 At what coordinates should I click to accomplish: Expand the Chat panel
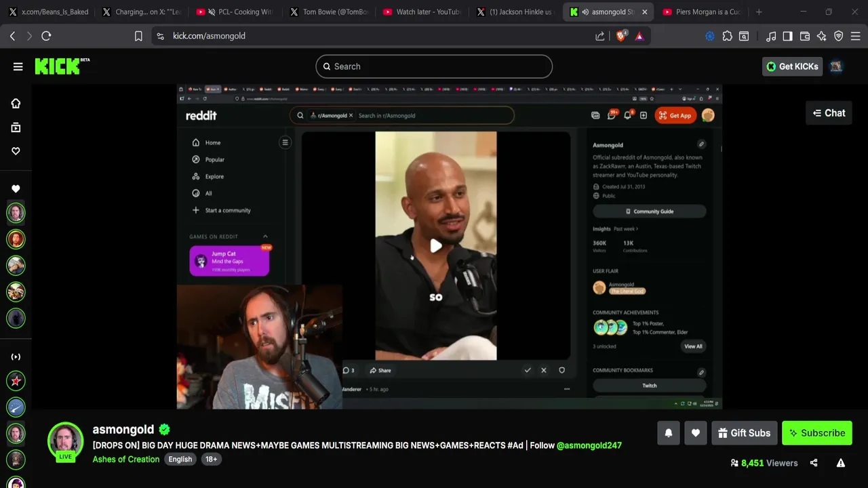[829, 113]
